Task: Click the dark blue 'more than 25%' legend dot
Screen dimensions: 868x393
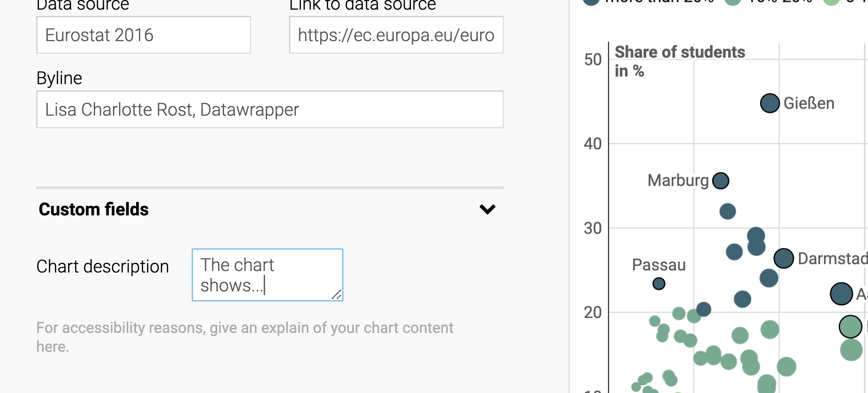Action: tap(592, 2)
